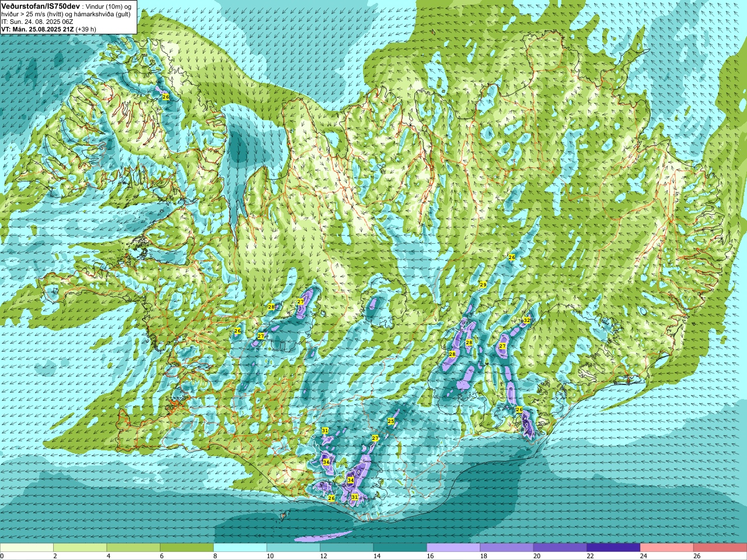The width and height of the screenshot is (747, 560).
Task: Click the legend tick number '8'
Action: (215, 556)
